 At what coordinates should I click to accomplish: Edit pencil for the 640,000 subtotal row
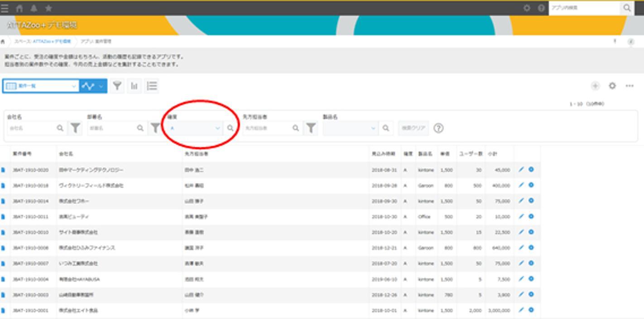click(x=521, y=248)
